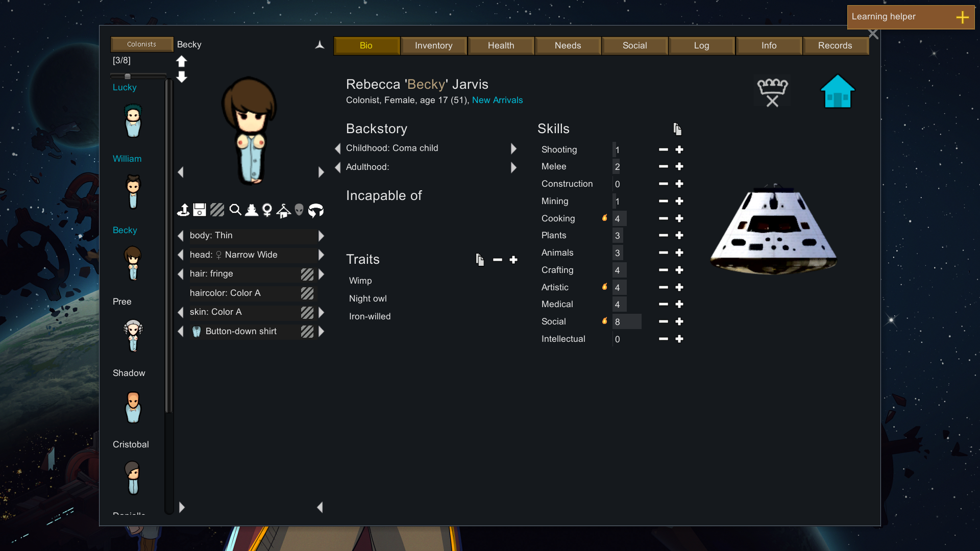The height and width of the screenshot is (551, 980).
Task: Open the Info tab
Action: 769,45
